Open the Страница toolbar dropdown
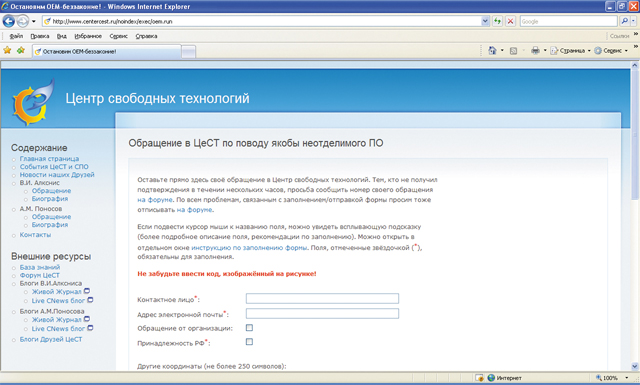 click(571, 51)
